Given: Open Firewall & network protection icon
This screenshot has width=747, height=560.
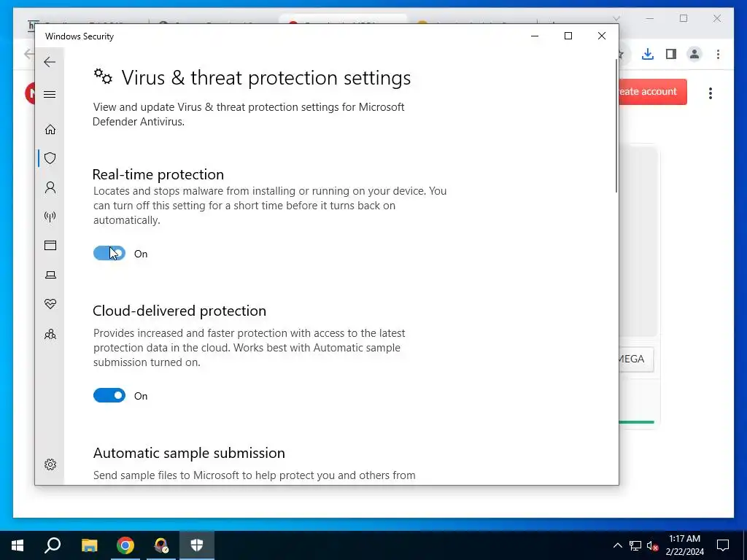Looking at the screenshot, I should point(50,217).
